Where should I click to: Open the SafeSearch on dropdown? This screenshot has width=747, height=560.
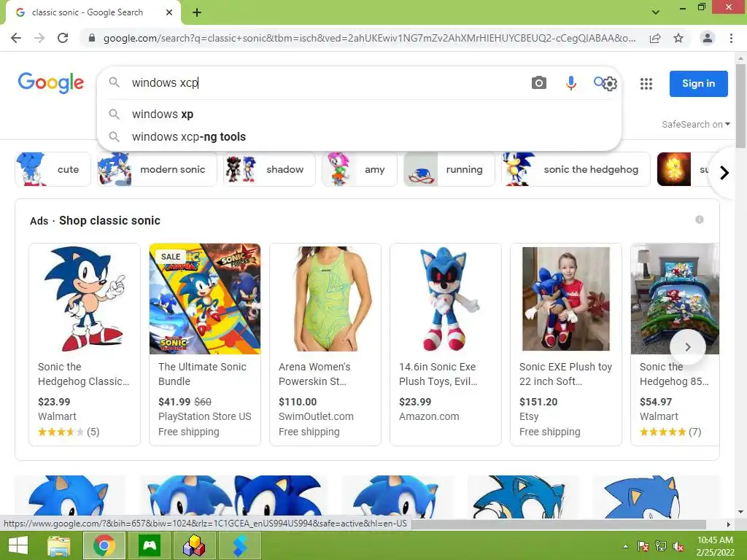[x=695, y=124]
